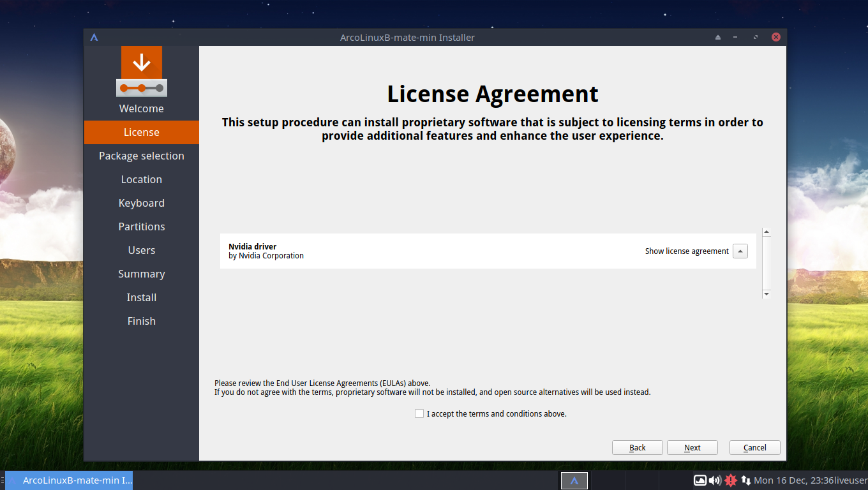Click the Show license agreement label
Viewport: 868px width, 490px height.
pyautogui.click(x=687, y=251)
